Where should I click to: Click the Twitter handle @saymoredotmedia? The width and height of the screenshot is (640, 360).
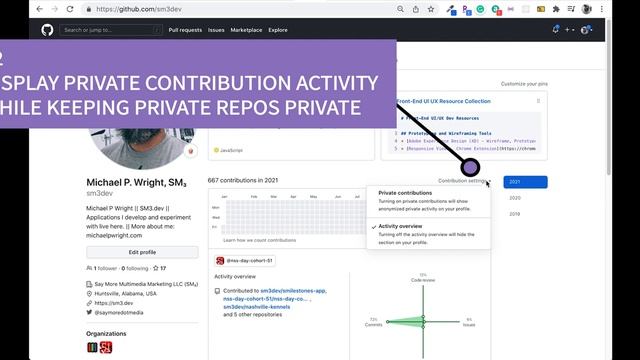pos(119,313)
